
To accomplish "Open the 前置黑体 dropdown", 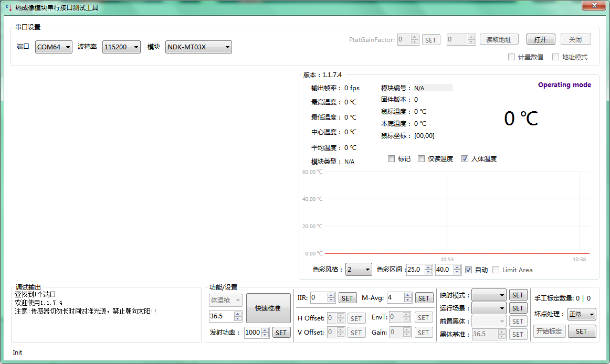I will (489, 321).
